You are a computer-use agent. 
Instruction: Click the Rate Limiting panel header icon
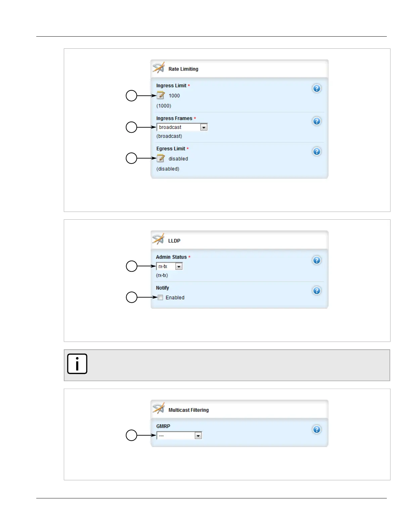tap(158, 68)
